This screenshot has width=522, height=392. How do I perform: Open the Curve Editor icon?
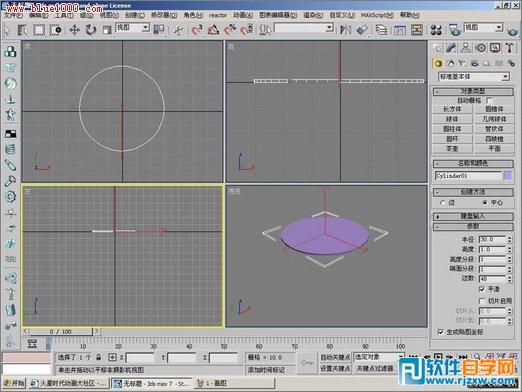click(399, 30)
